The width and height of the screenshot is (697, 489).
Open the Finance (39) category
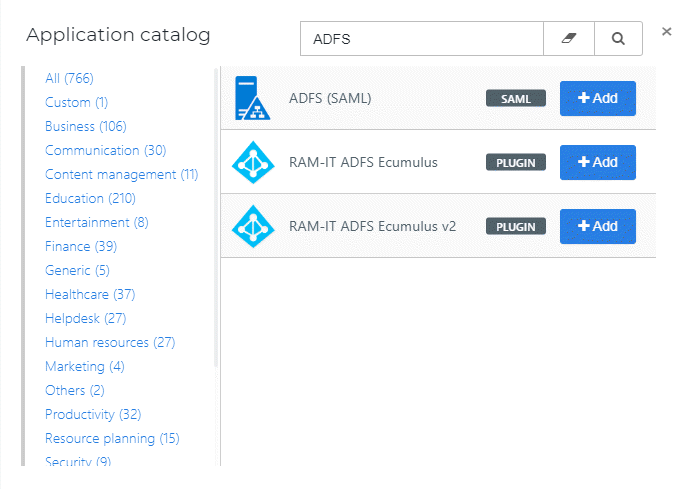click(81, 246)
